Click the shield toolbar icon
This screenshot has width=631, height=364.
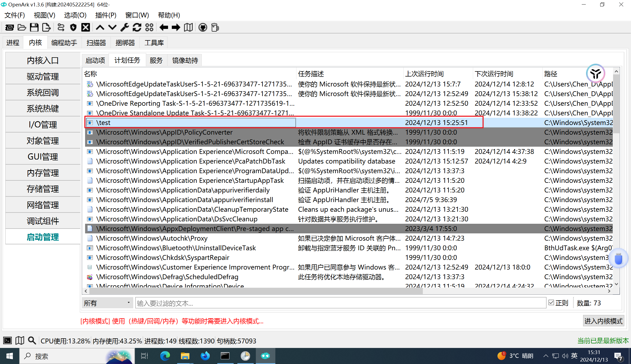coord(73,27)
